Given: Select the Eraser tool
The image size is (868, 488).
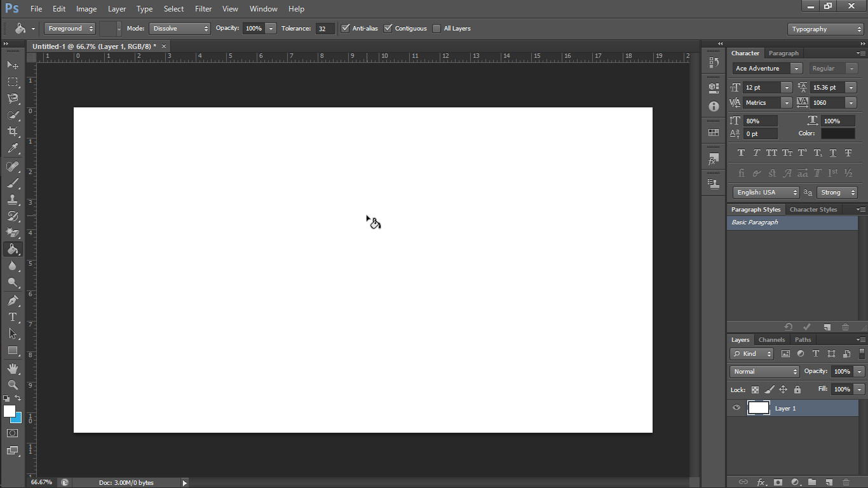Looking at the screenshot, I should point(13,233).
